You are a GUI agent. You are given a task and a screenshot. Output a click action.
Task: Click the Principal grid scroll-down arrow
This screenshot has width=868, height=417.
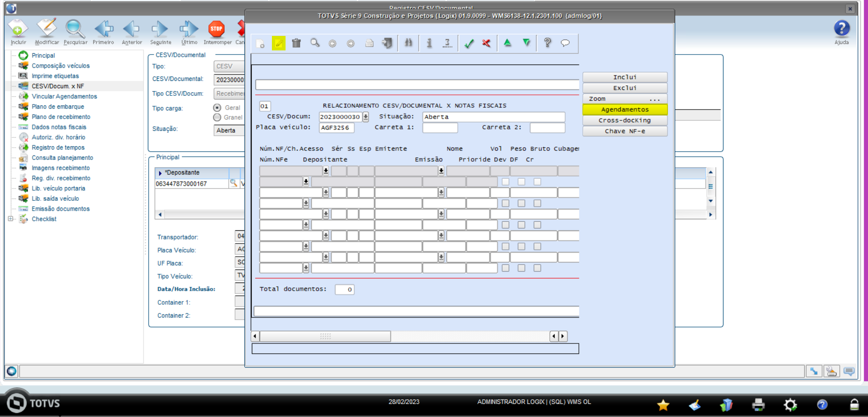(710, 201)
